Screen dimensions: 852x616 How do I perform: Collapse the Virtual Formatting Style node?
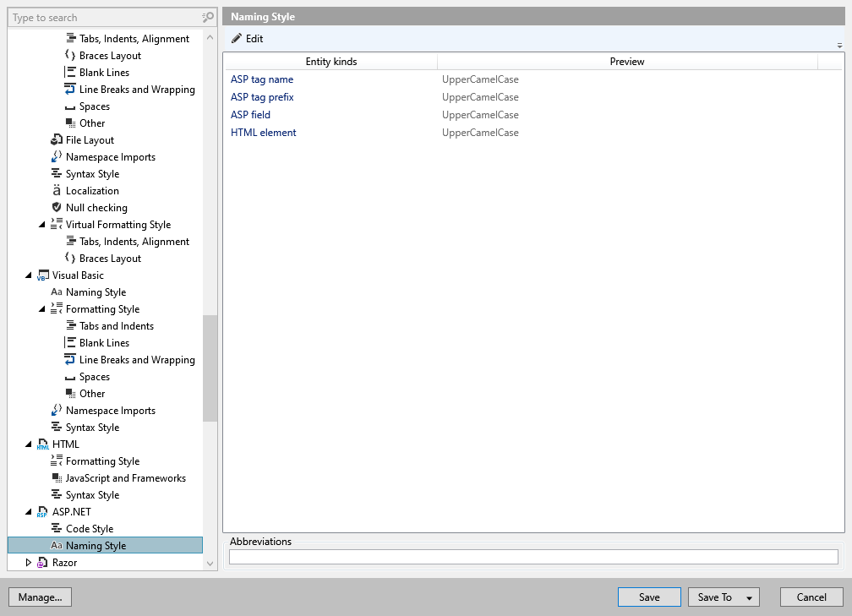pyautogui.click(x=42, y=225)
